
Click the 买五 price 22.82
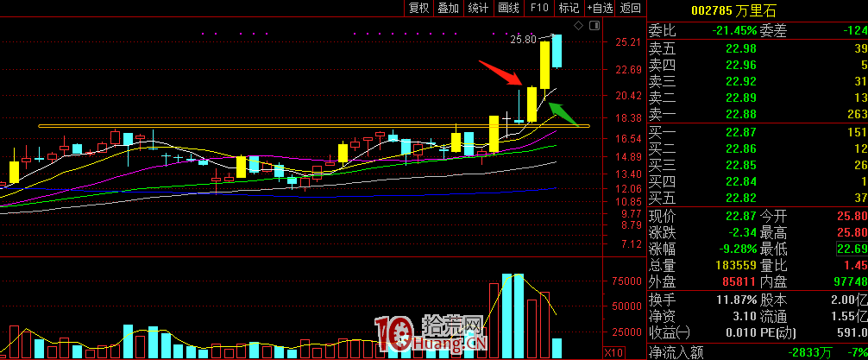pos(740,198)
